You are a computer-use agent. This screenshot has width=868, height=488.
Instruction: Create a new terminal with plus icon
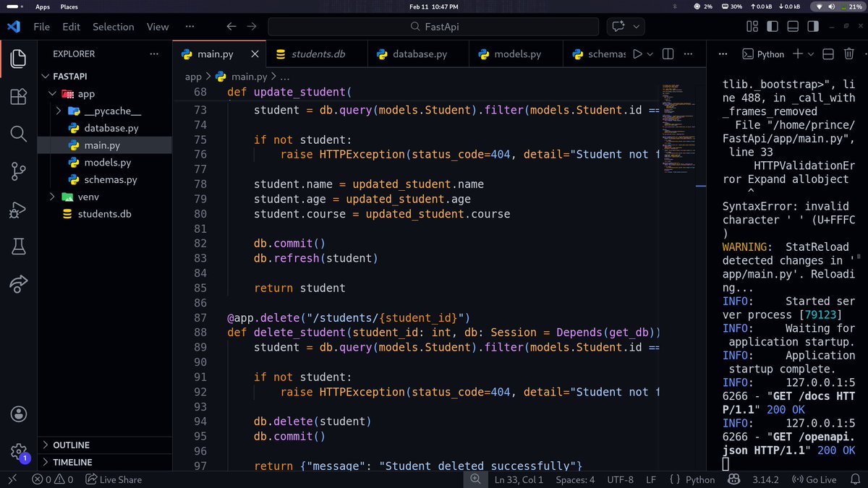[797, 54]
